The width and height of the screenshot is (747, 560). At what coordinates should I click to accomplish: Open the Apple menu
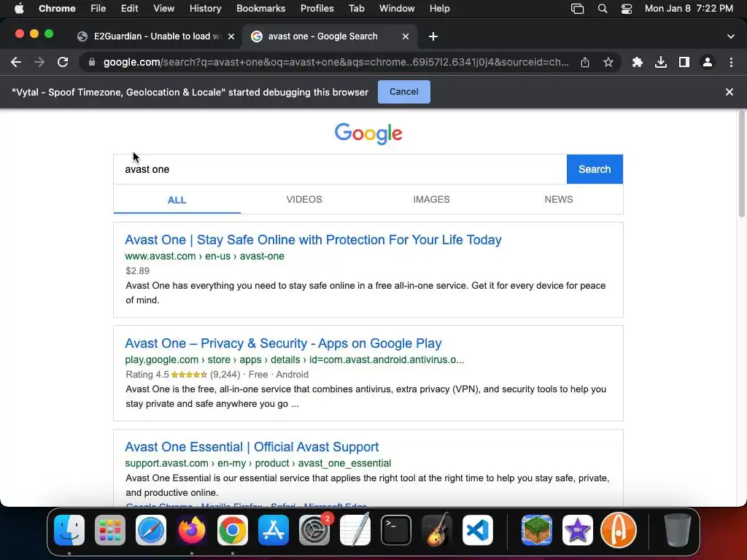(x=19, y=9)
